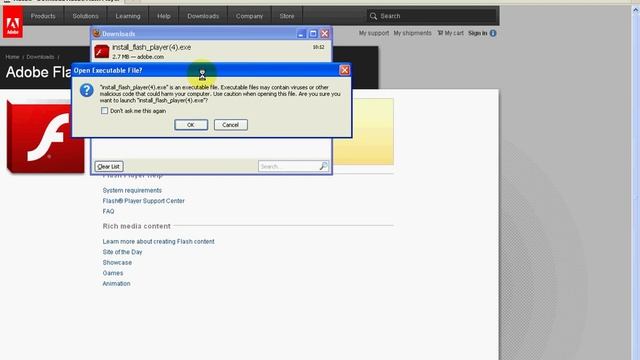Click the search magnifier icon in the Adobe header
640x360 pixels.
click(x=373, y=16)
